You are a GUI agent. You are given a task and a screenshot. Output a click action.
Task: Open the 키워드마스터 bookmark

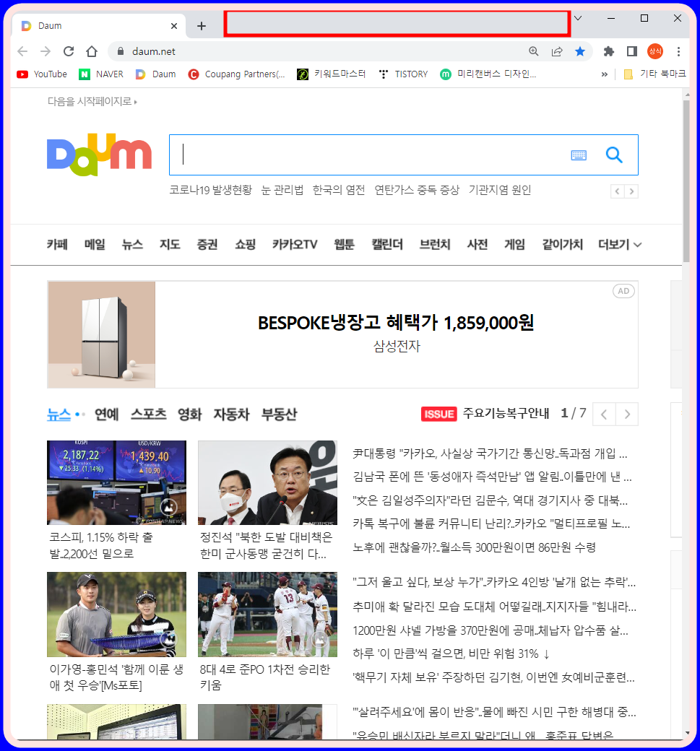click(x=331, y=74)
